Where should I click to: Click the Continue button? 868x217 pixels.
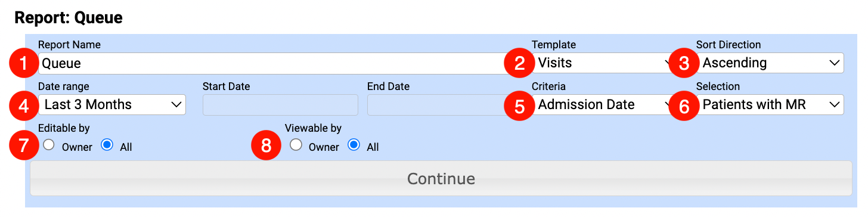(x=441, y=178)
